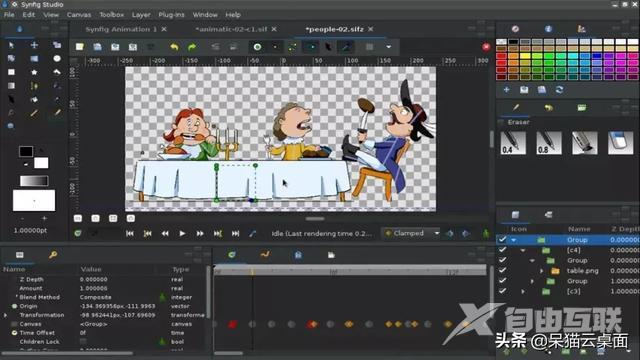Click the gradient preview swatch in toolbox
640x360 pixels.
[x=34, y=181]
